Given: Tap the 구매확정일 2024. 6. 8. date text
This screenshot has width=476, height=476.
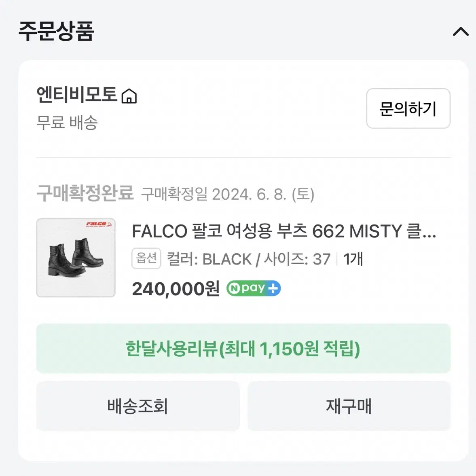Looking at the screenshot, I should click(228, 194).
